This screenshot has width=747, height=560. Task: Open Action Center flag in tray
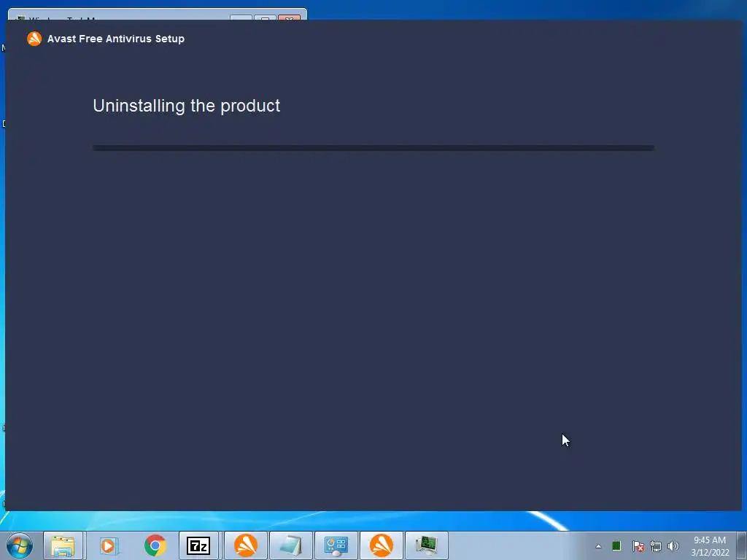pyautogui.click(x=638, y=546)
